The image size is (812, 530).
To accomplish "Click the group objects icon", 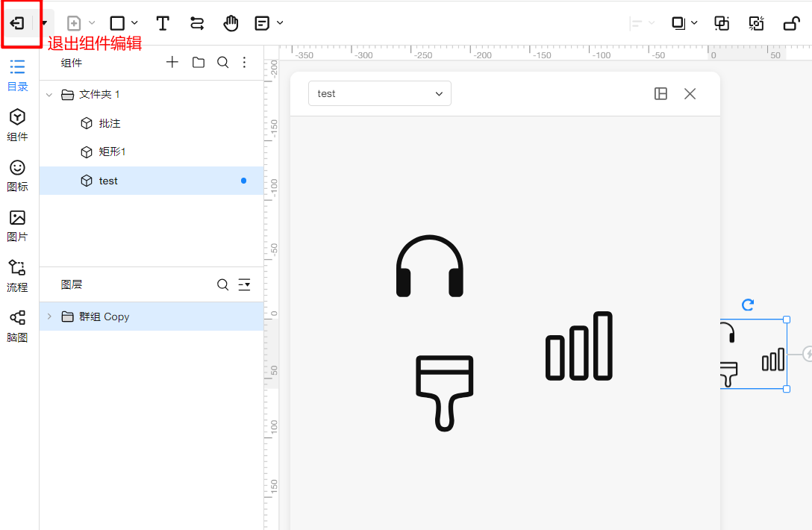I will coord(722,23).
